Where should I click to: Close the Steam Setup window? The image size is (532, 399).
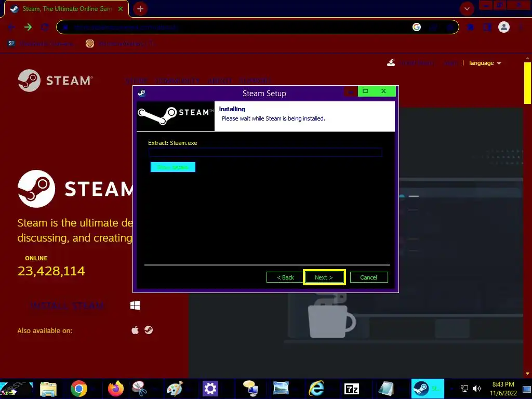pyautogui.click(x=384, y=91)
